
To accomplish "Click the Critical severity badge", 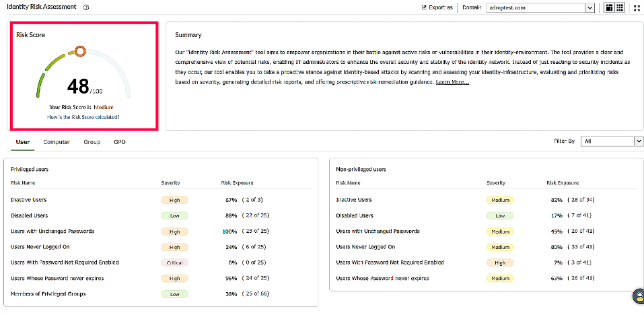I will [x=174, y=262].
